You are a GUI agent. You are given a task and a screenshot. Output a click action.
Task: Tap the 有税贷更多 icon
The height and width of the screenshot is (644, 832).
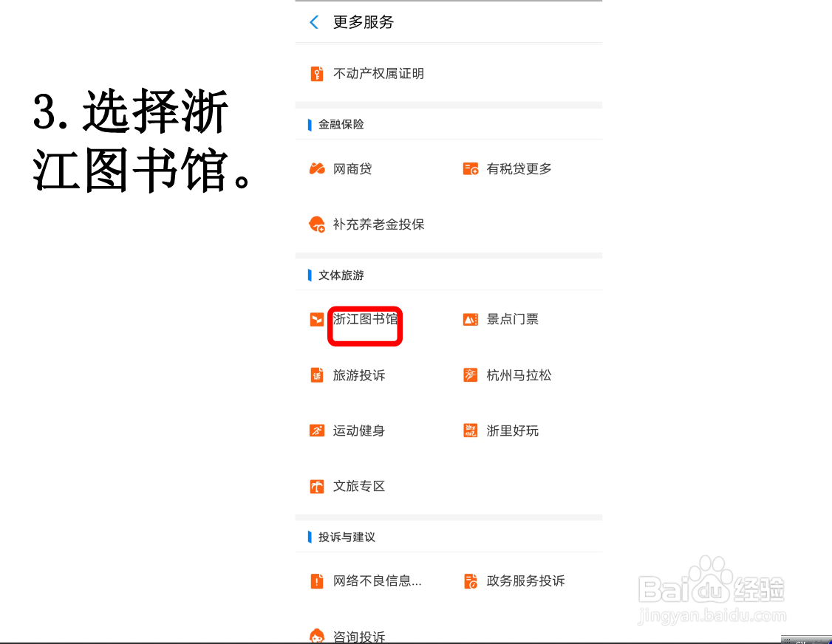point(471,168)
